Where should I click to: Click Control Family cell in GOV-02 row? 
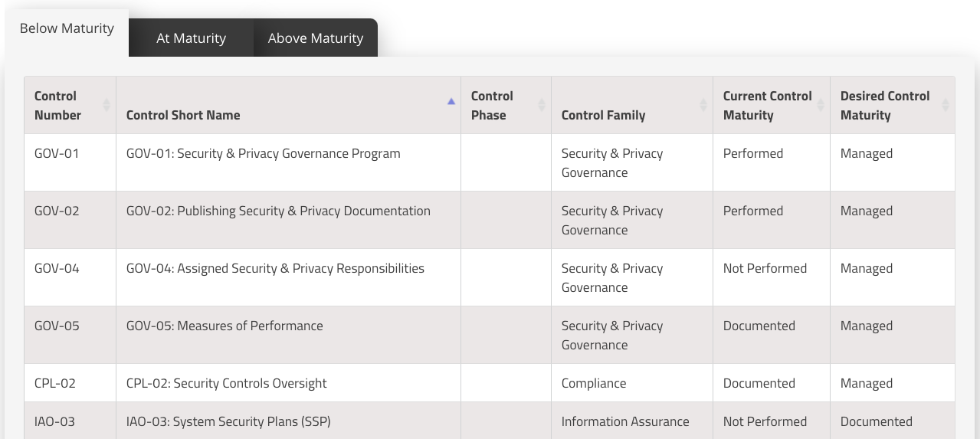click(x=632, y=220)
